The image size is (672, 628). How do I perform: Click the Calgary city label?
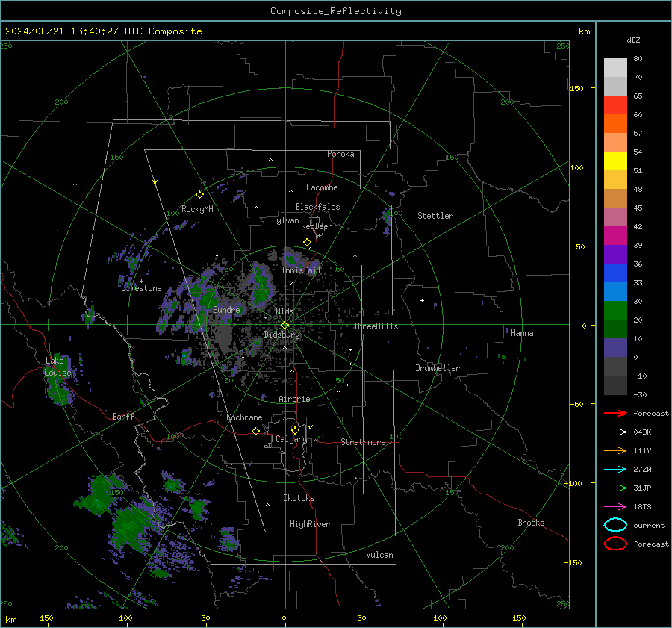[x=291, y=439]
